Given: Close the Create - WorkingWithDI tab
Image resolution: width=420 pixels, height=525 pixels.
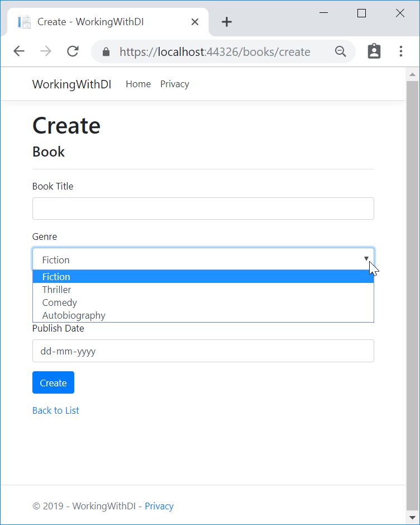Looking at the screenshot, I should (x=195, y=22).
